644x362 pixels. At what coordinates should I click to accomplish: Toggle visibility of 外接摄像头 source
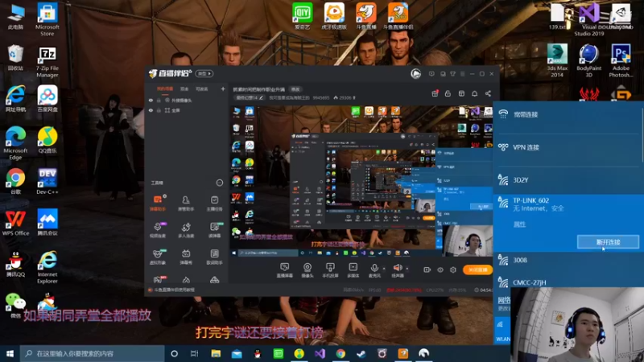[151, 100]
